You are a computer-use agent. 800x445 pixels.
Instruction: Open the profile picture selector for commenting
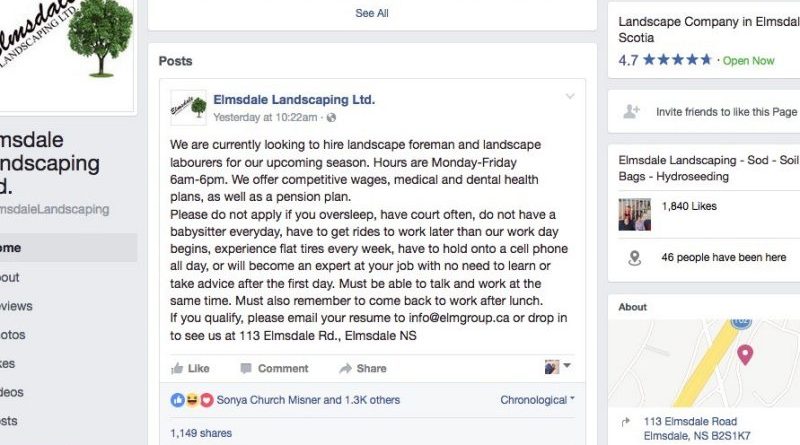[556, 367]
